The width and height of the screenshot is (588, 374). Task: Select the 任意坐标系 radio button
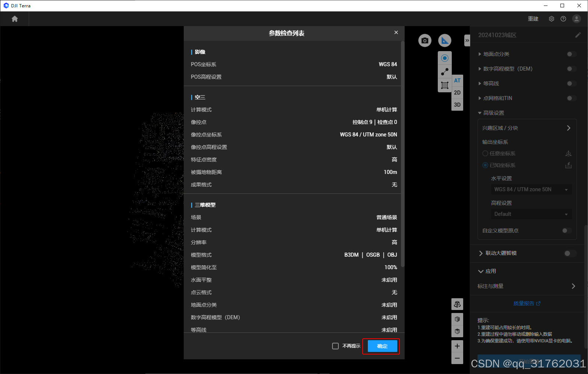click(x=485, y=153)
